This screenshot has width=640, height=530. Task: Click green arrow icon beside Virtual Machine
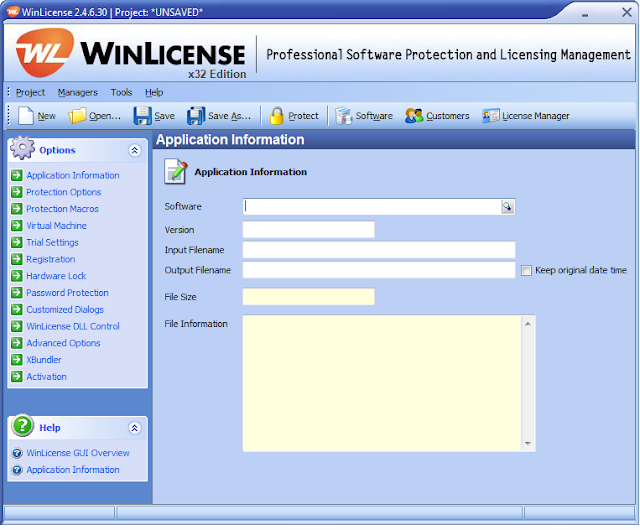click(x=17, y=225)
